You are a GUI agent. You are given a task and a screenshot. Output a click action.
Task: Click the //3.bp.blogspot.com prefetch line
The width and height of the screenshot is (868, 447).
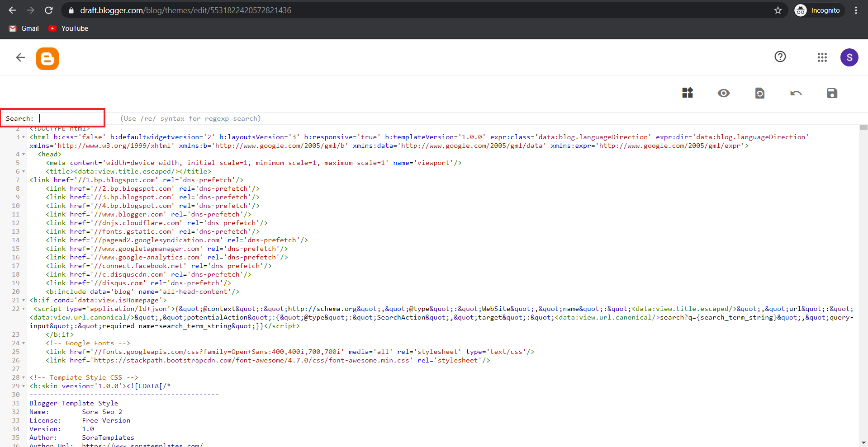(x=153, y=197)
